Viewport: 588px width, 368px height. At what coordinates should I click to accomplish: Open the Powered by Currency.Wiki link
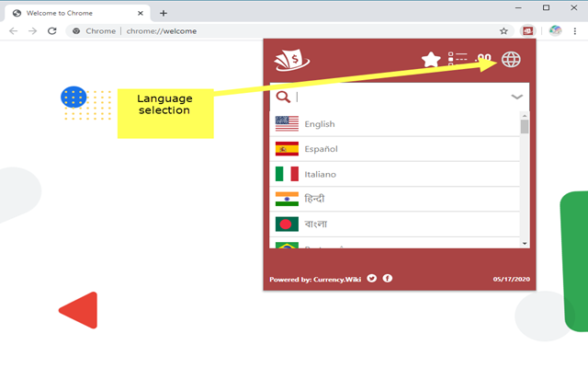point(315,280)
